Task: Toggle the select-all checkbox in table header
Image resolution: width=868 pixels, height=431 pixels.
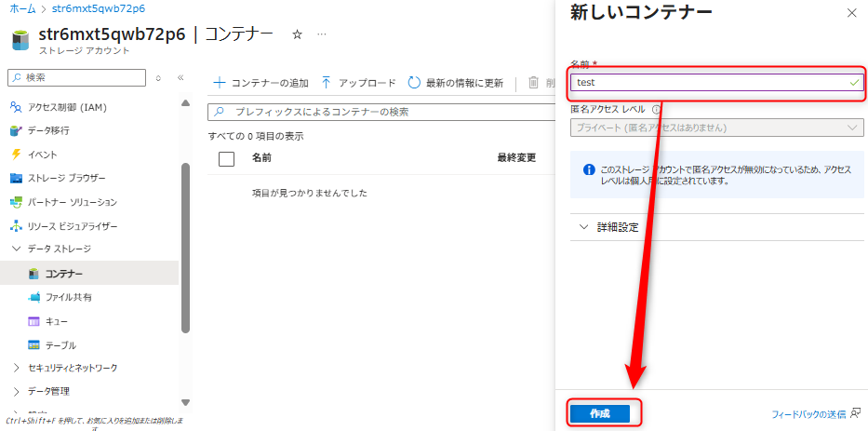Action: pos(226,159)
